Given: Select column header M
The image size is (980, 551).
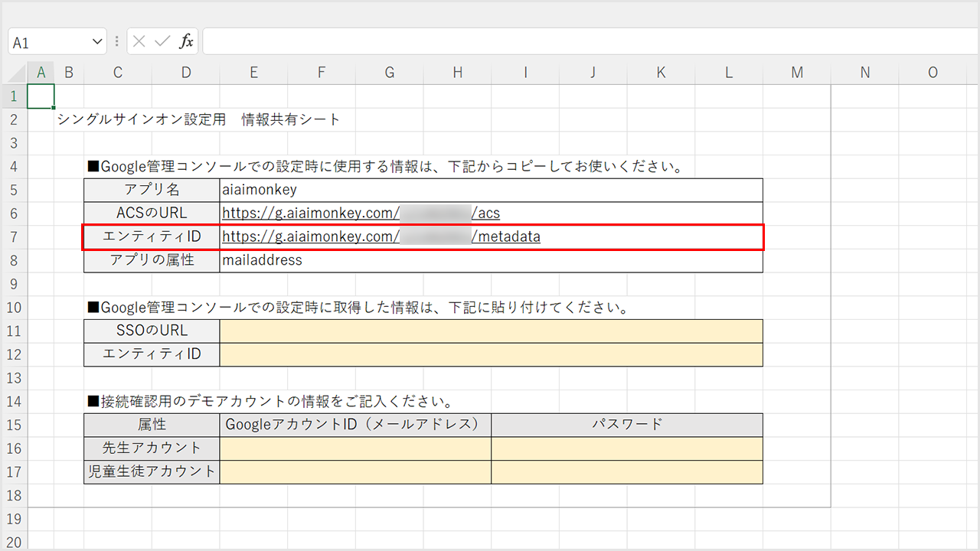Looking at the screenshot, I should [x=797, y=73].
